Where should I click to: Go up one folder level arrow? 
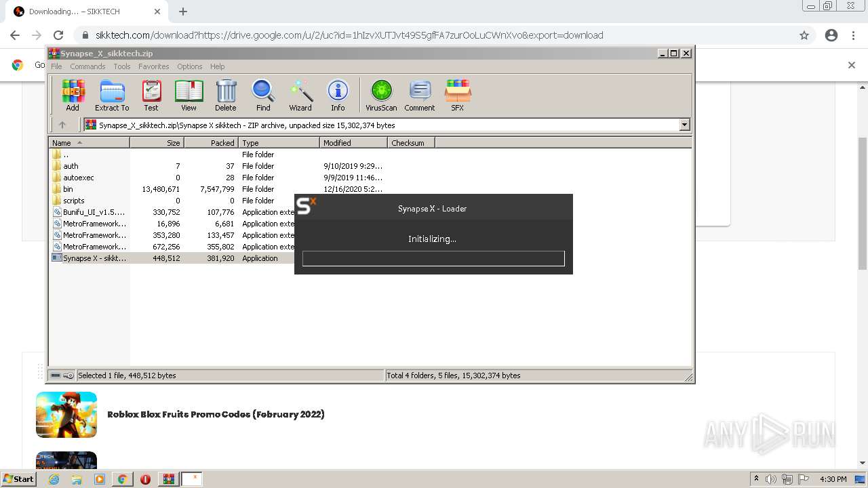(x=62, y=125)
